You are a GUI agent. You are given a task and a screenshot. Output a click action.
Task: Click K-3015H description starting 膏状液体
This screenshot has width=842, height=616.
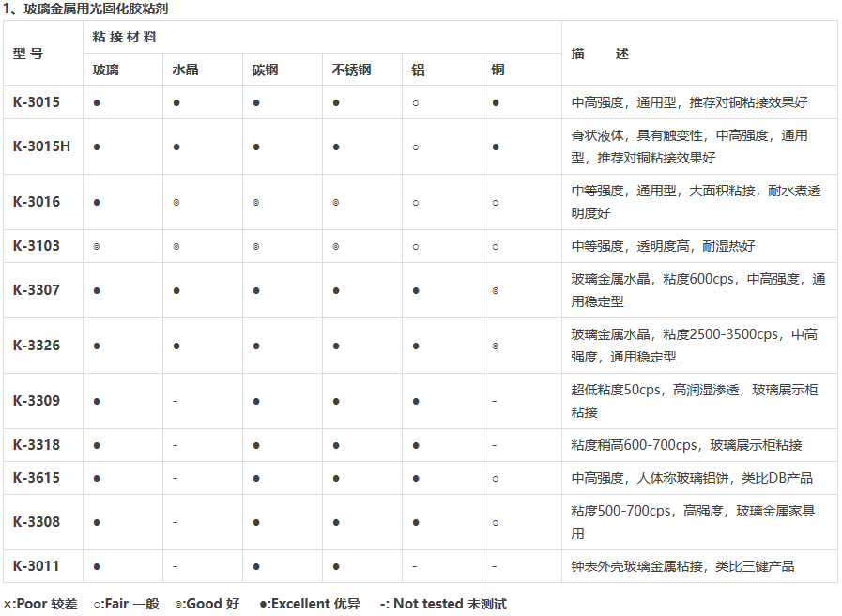690,146
